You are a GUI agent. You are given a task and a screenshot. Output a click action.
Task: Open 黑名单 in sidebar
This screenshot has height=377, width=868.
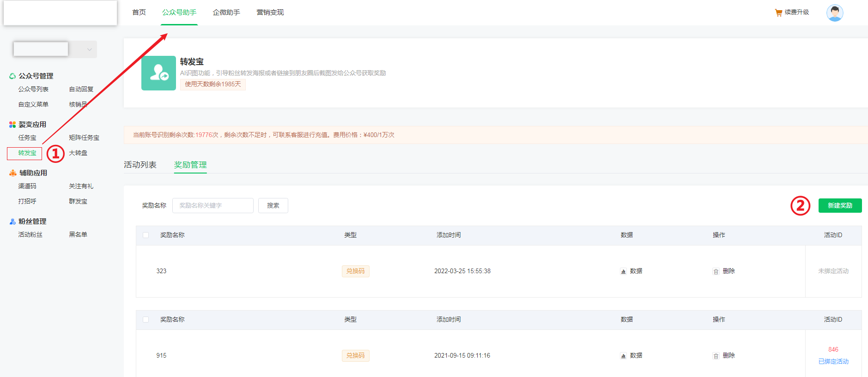78,235
